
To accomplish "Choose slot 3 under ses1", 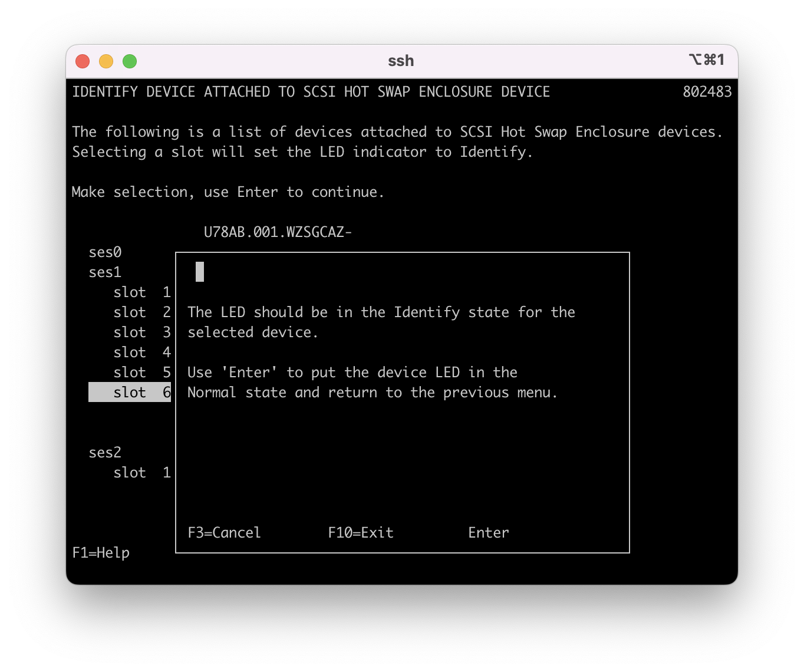I will [x=142, y=332].
